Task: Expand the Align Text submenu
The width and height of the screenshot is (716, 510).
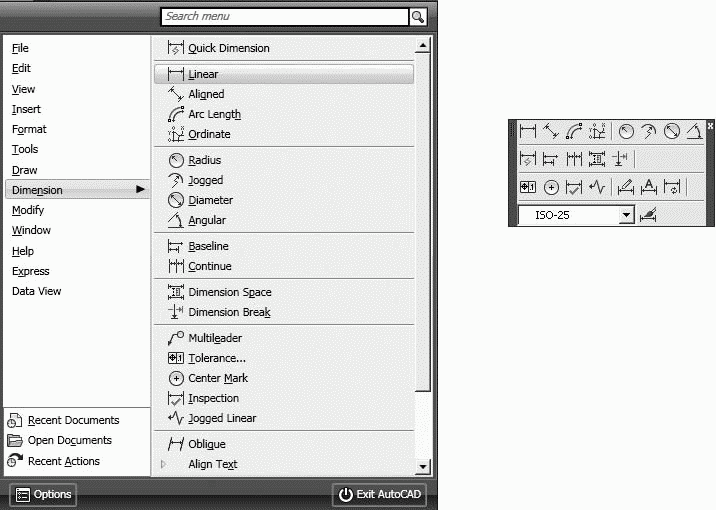Action: (x=213, y=464)
